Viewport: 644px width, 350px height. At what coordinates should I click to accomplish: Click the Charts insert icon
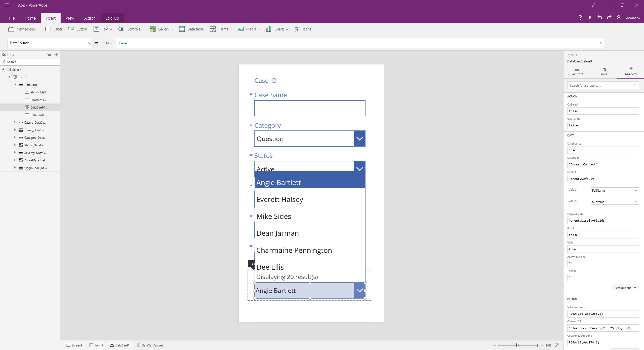pos(268,29)
